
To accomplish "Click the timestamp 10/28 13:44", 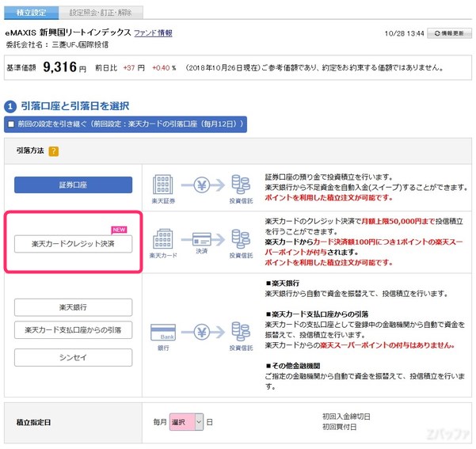I will (404, 33).
